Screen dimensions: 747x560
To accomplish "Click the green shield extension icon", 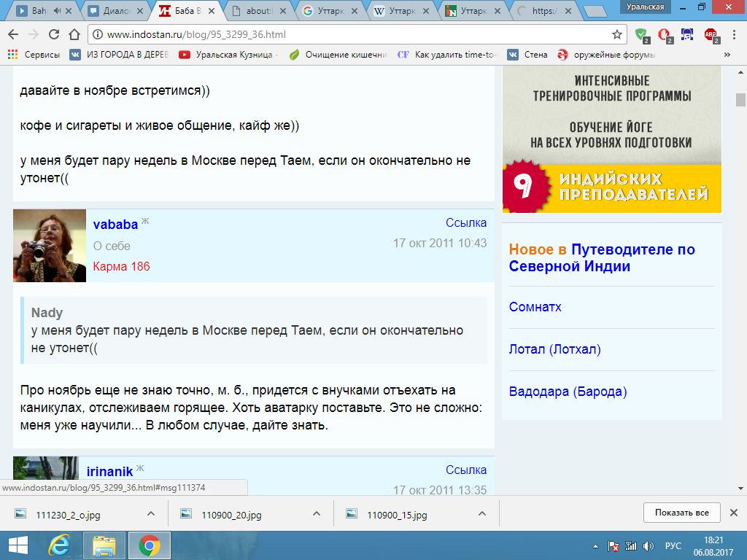I will tap(641, 34).
